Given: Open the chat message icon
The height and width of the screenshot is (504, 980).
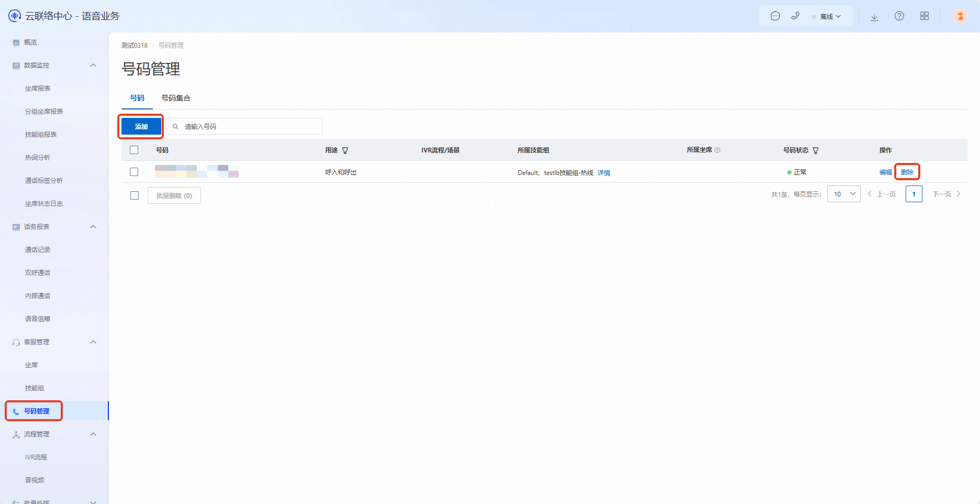Looking at the screenshot, I should (x=775, y=16).
